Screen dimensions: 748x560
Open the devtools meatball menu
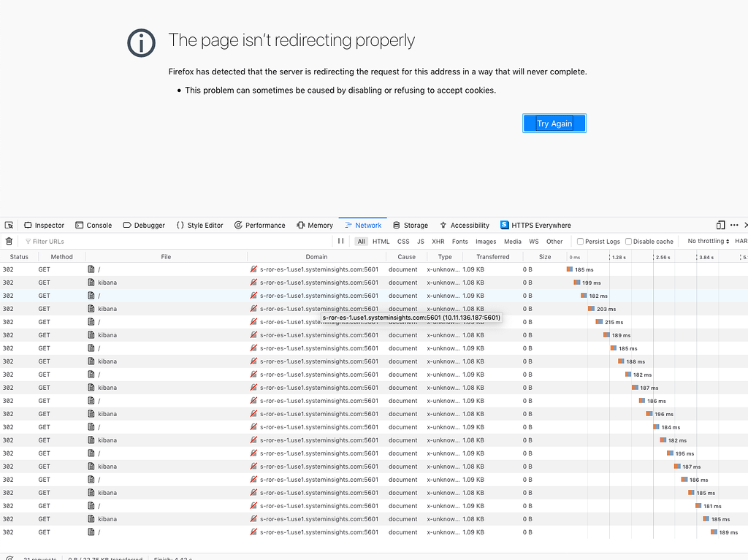click(733, 225)
